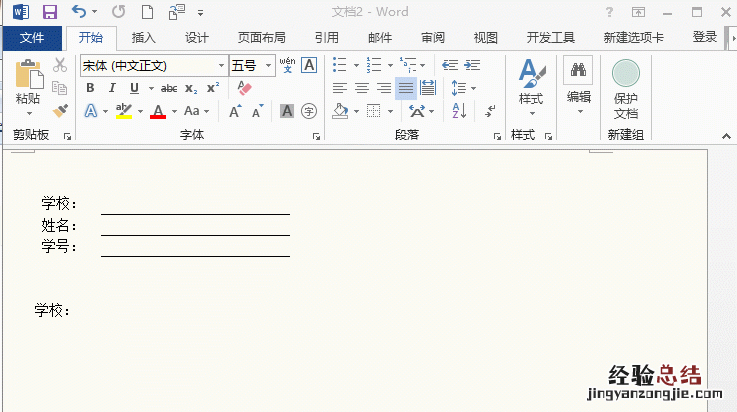Click the 登录 sign-in link

[704, 38]
